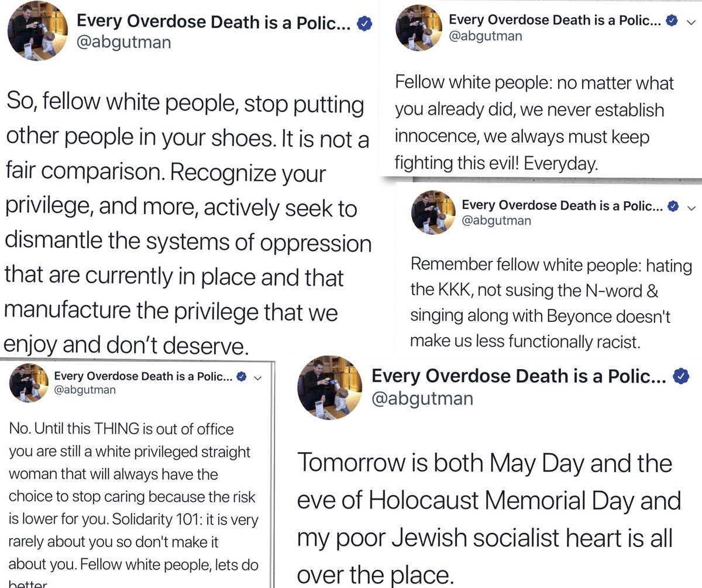Click display name on the "Until this THING" tweet
The image size is (702, 588).
coord(143,376)
